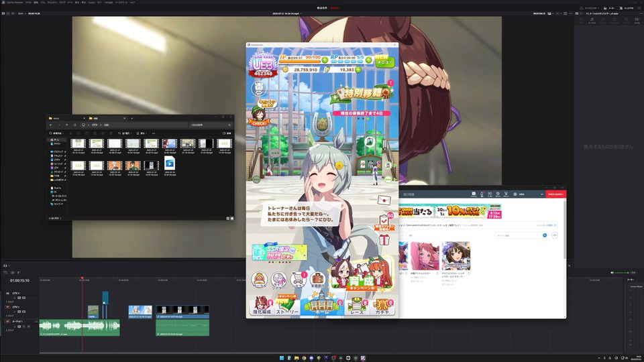The width and height of the screenshot is (644, 362).
Task: Open the notification bell in DMM Game Player header
Action: 482,194
